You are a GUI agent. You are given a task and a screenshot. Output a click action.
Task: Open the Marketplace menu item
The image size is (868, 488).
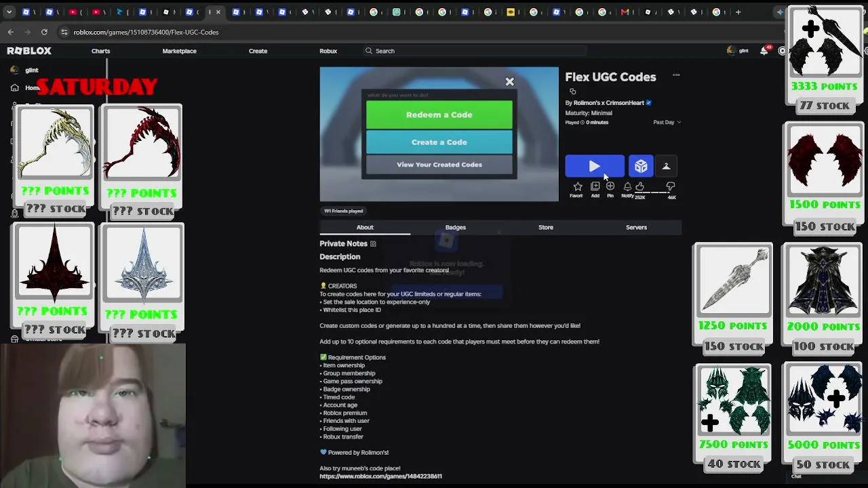[179, 51]
